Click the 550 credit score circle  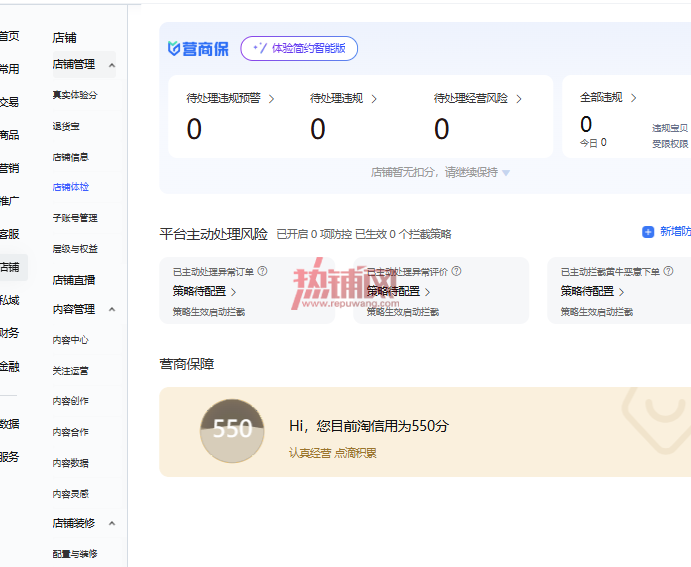[x=232, y=431]
